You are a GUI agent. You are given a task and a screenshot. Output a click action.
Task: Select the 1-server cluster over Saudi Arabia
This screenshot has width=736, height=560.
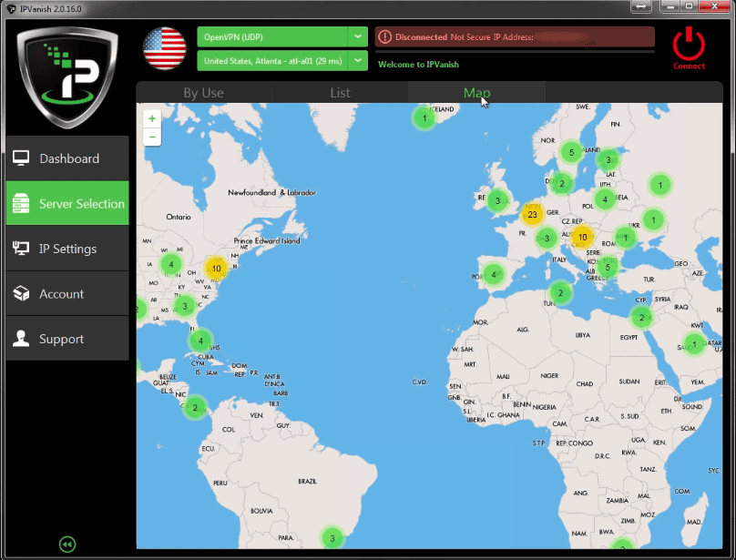(x=694, y=344)
